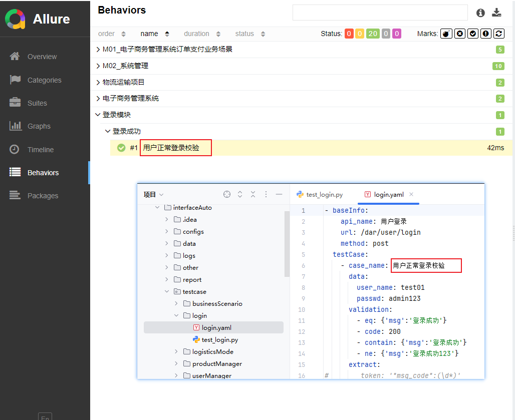
Task: Select the report folder
Action: (192, 279)
